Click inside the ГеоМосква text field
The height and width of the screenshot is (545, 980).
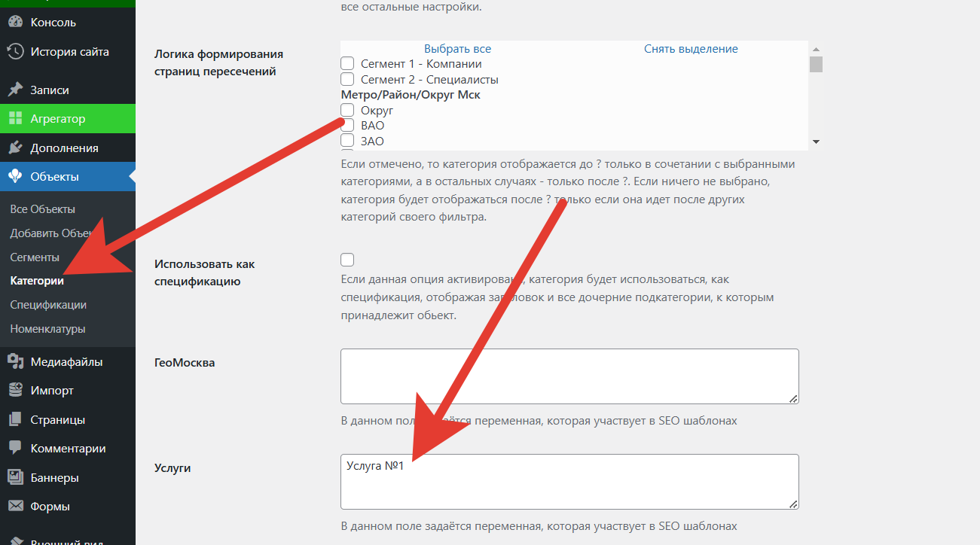pyautogui.click(x=569, y=376)
